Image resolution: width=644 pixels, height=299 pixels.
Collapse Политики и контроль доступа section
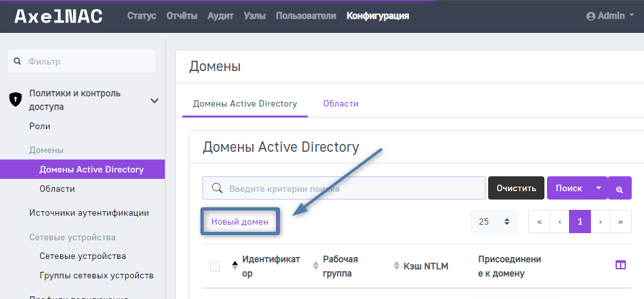pos(155,100)
